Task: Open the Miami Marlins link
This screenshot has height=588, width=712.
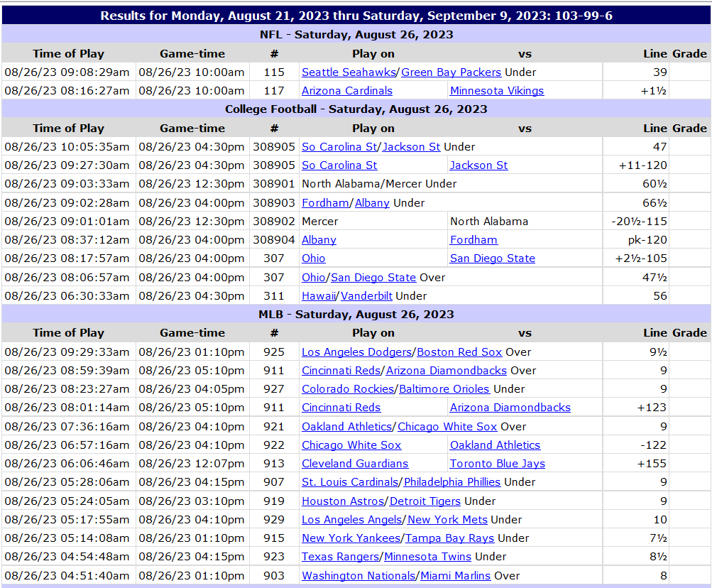Action: click(x=456, y=576)
